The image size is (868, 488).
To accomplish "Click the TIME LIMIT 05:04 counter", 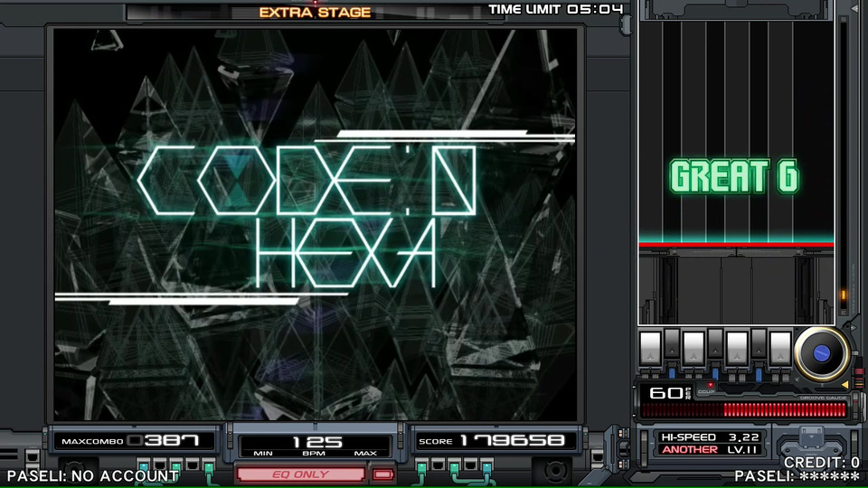I will [556, 9].
